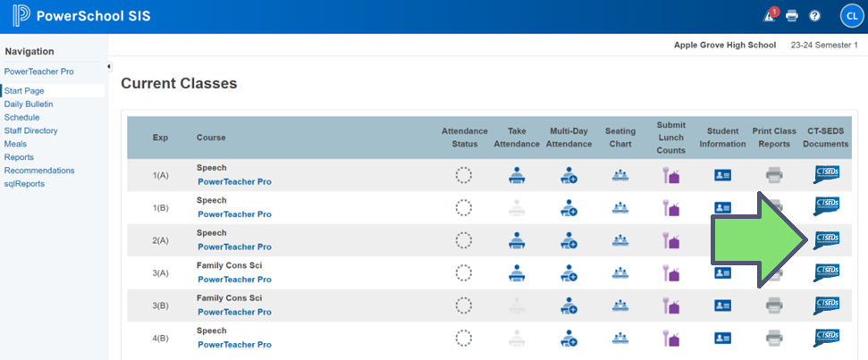
Task: Print Class Reports for 4(B) Speech
Action: [x=774, y=338]
